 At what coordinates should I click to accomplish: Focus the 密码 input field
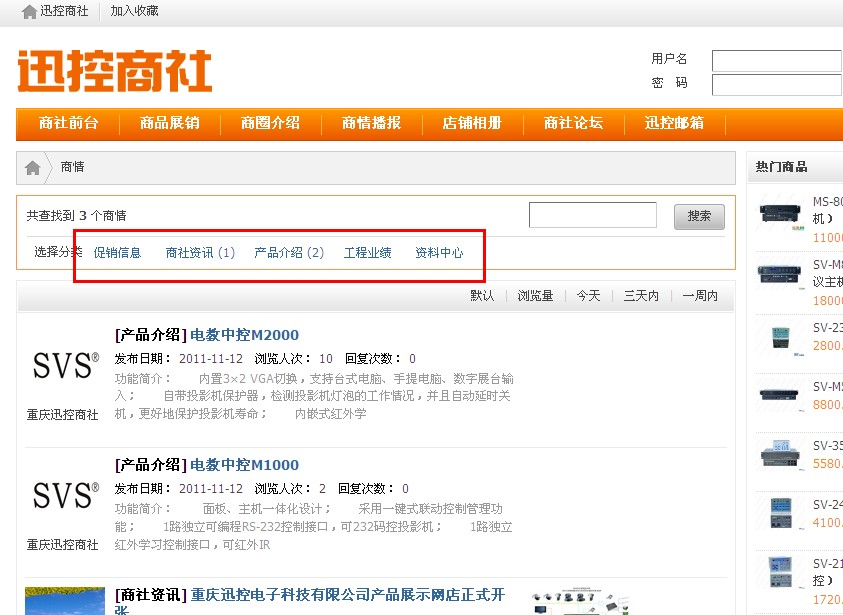point(777,85)
